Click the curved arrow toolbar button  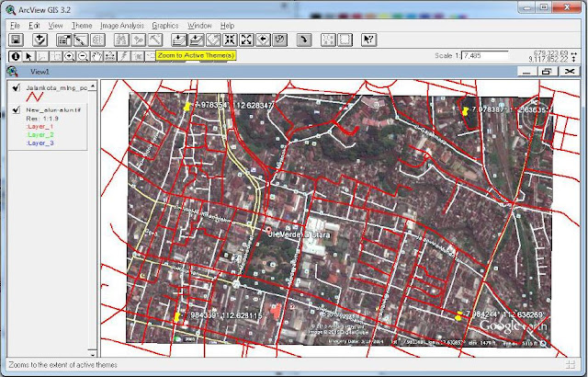(304, 40)
